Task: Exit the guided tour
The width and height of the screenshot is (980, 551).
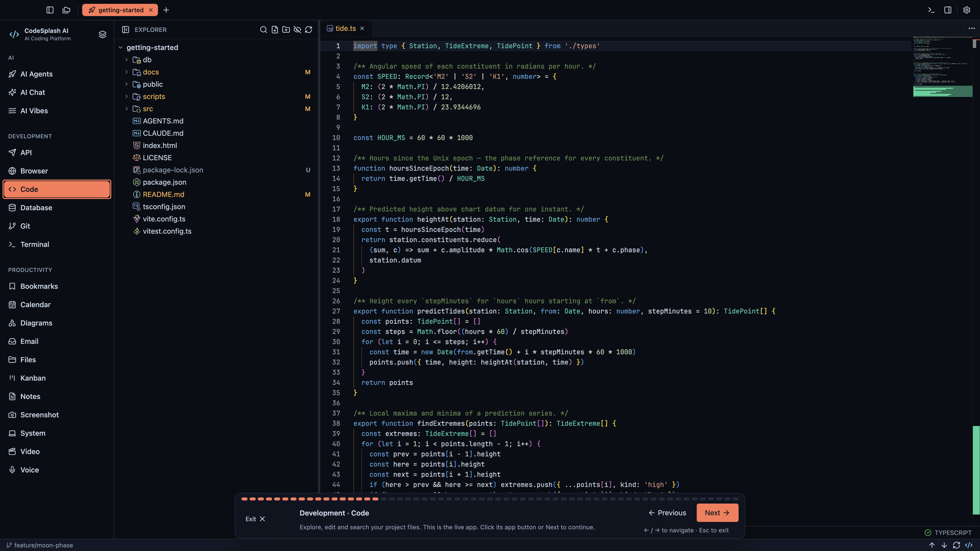Action: point(255,519)
